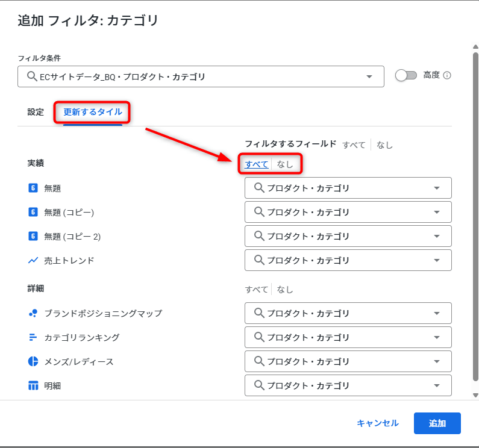Click bar chart icon beside カテゴリランキング
Image resolution: width=479 pixels, height=448 pixels.
click(x=33, y=337)
